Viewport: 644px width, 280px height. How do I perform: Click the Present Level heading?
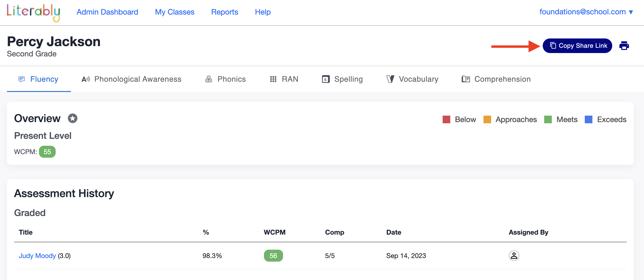tap(43, 135)
